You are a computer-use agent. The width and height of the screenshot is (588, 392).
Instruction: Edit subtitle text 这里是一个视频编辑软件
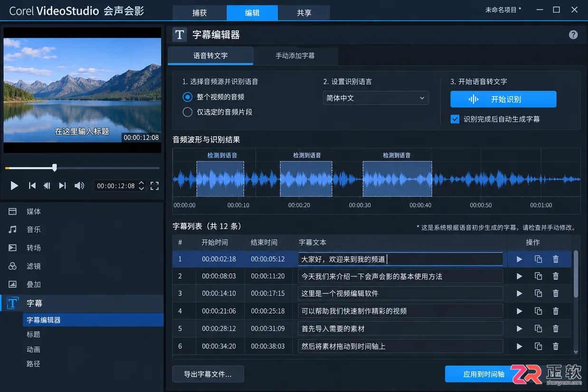point(400,294)
